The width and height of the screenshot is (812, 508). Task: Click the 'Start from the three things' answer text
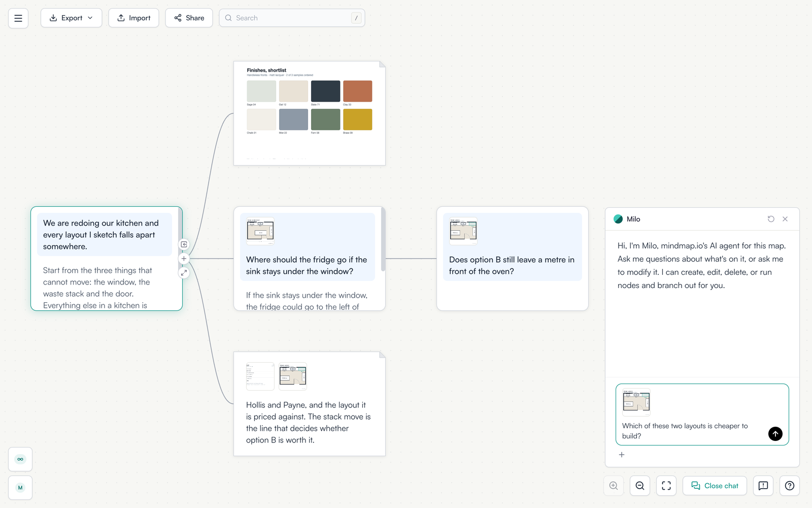coord(97,288)
